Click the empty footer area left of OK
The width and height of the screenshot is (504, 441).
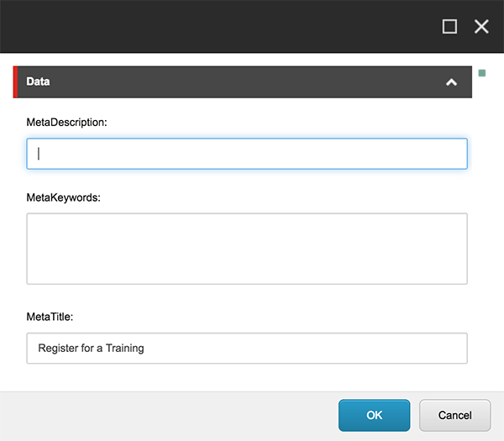(x=168, y=415)
